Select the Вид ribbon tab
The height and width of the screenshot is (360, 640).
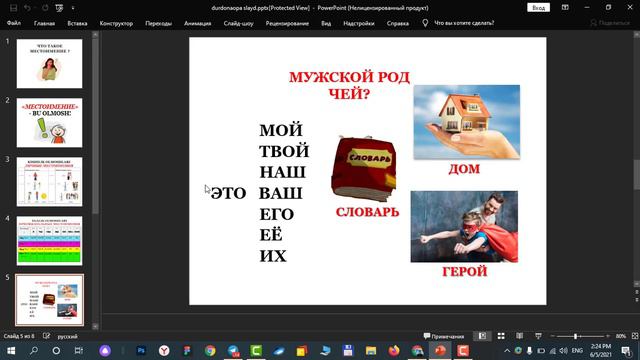326,23
